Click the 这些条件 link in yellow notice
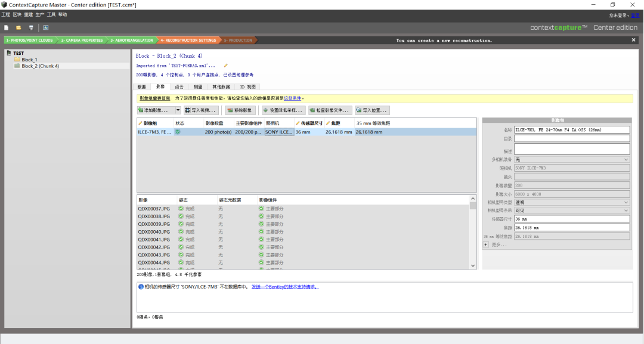 [x=292, y=98]
